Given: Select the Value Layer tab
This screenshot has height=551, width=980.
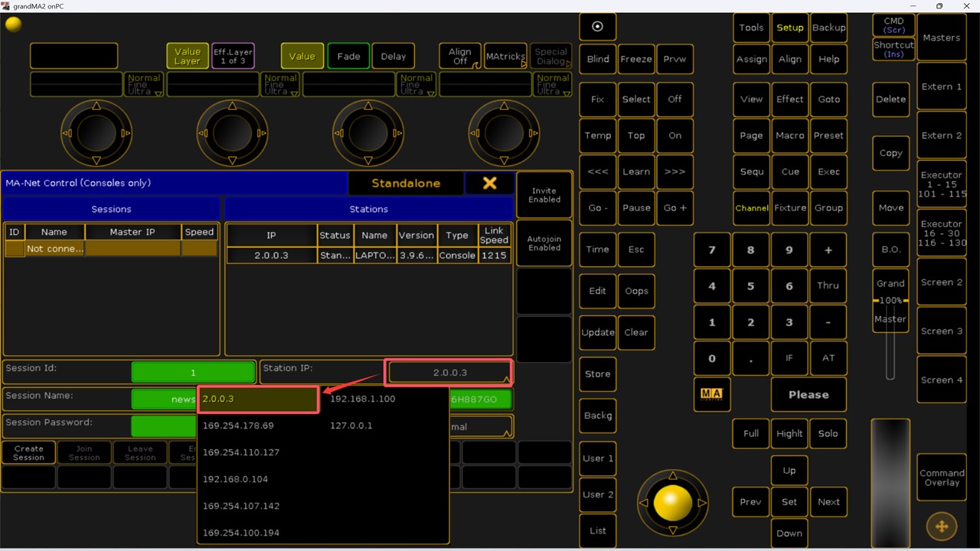Looking at the screenshot, I should [x=187, y=57].
